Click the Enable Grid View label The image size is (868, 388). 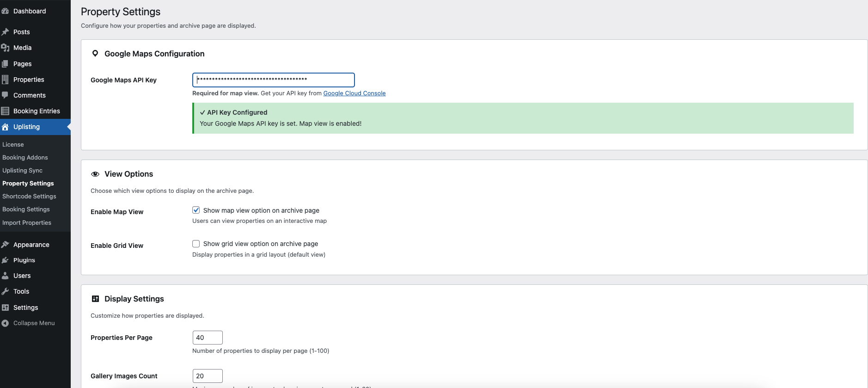[x=117, y=246]
